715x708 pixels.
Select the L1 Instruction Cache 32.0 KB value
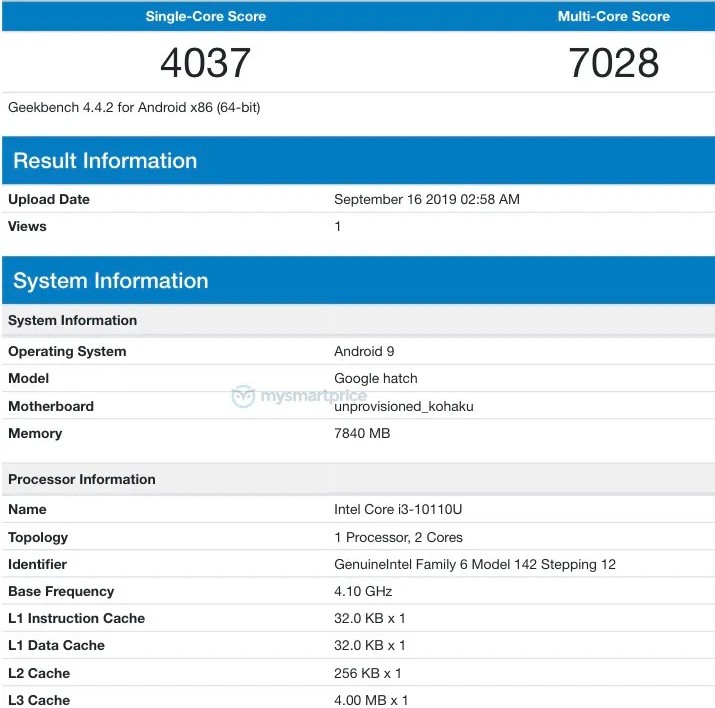[369, 618]
